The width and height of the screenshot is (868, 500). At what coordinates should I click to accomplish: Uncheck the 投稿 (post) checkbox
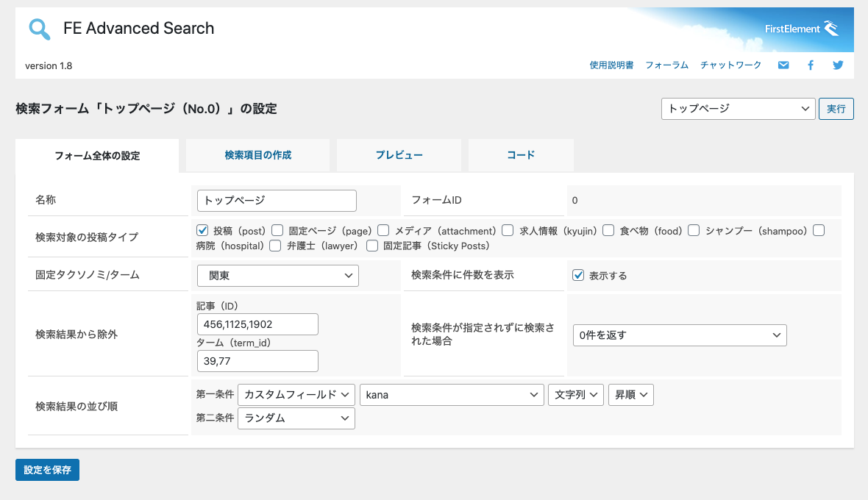[203, 230]
